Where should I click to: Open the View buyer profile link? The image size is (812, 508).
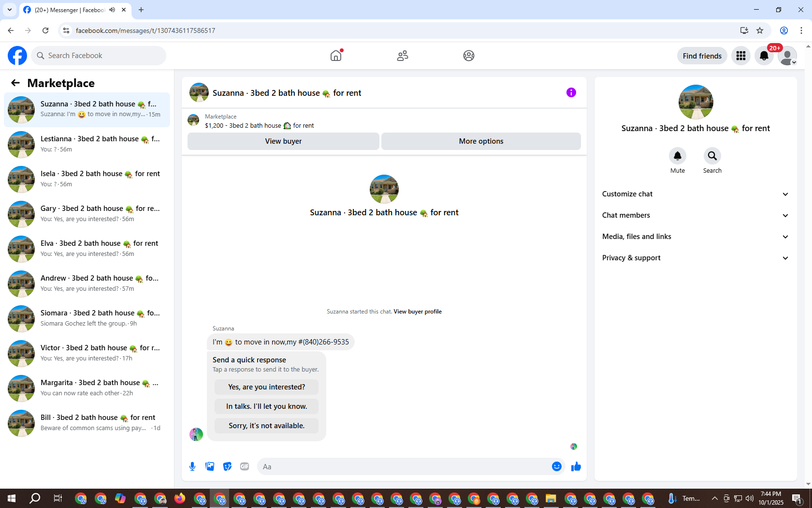coord(418,312)
